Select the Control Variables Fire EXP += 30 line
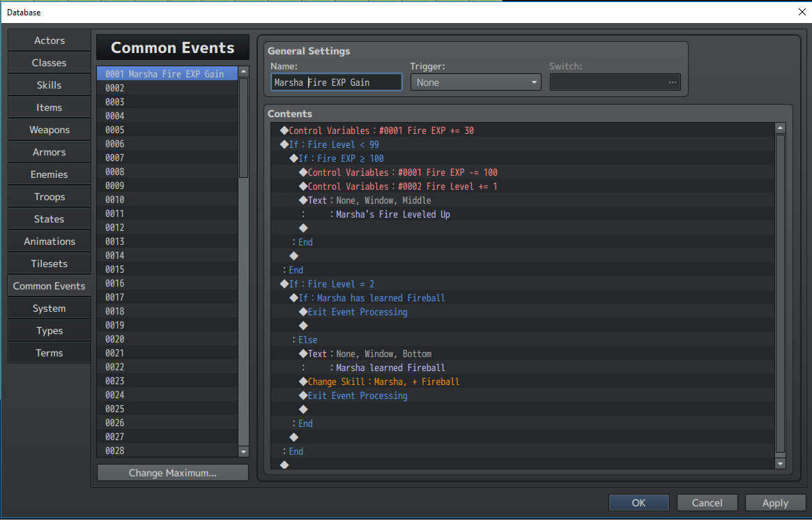Viewport: 812px width, 521px height. (x=381, y=130)
